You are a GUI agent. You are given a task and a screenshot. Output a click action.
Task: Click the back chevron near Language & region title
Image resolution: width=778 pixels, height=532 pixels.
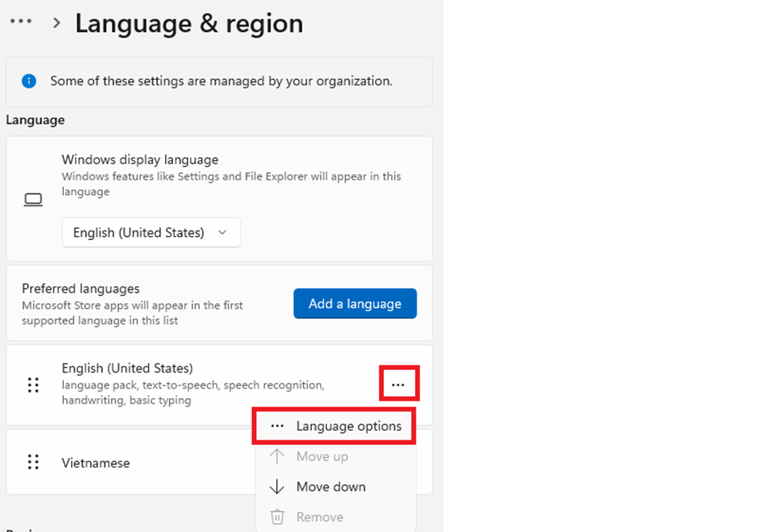[x=56, y=23]
